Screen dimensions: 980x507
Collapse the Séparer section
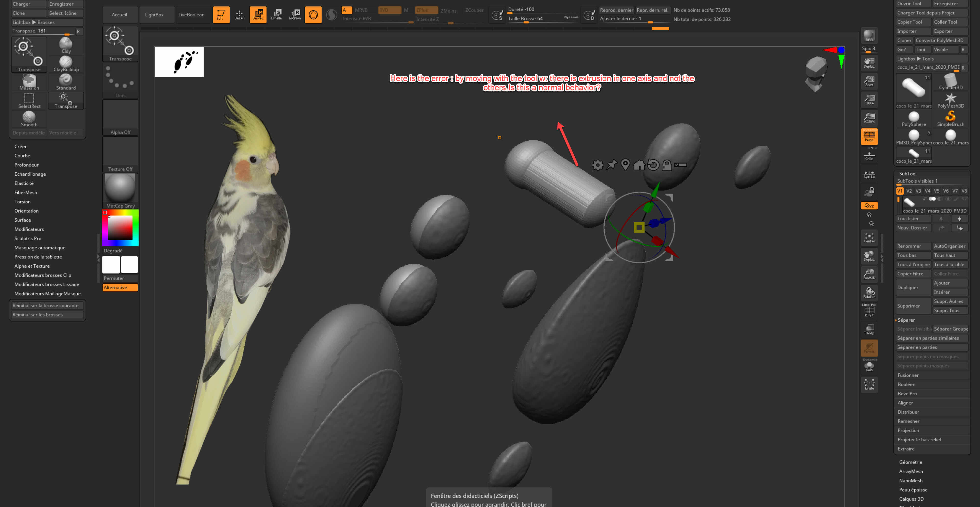(906, 320)
